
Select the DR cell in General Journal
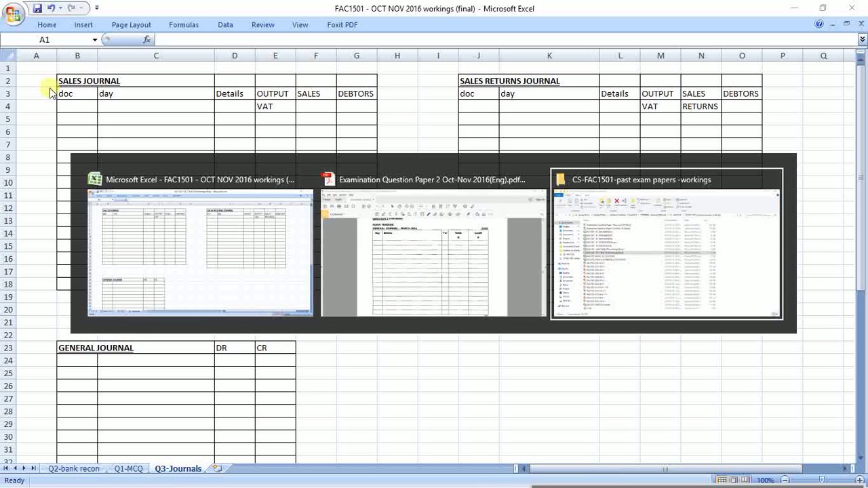[235, 348]
